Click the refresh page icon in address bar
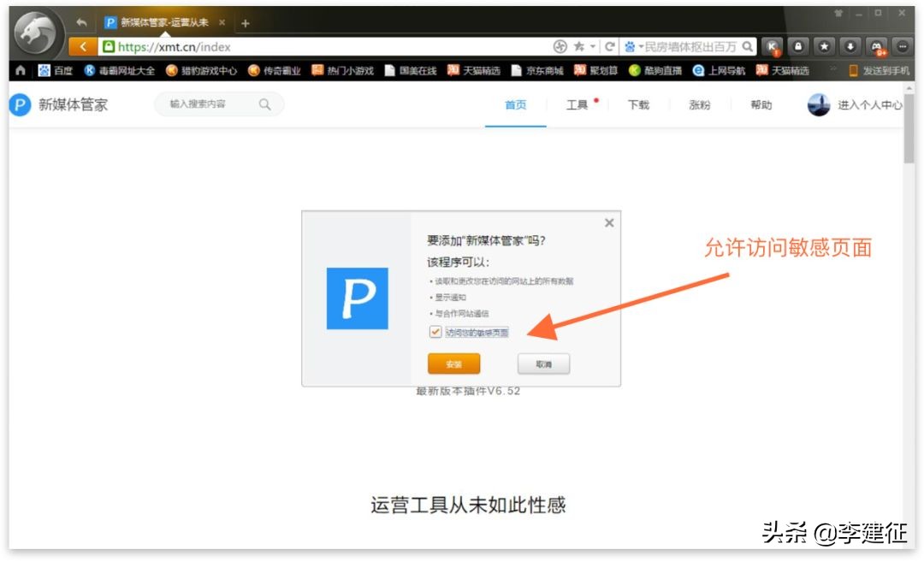 [x=610, y=47]
